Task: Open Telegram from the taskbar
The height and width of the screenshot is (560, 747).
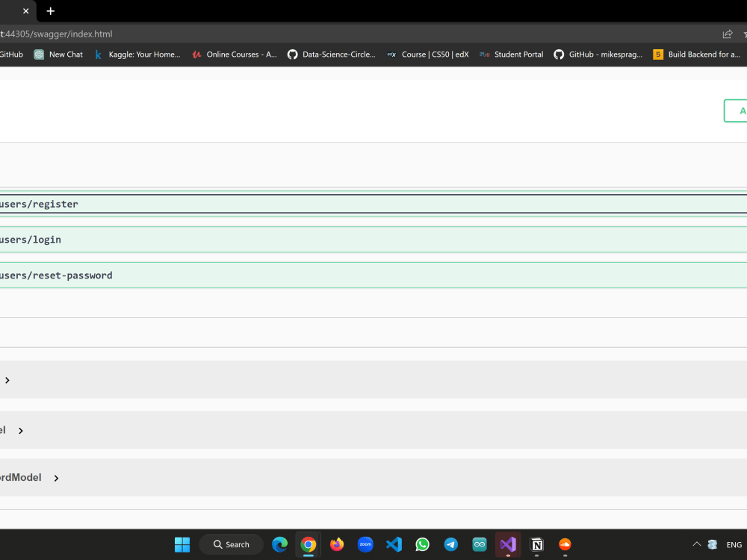Action: (450, 544)
